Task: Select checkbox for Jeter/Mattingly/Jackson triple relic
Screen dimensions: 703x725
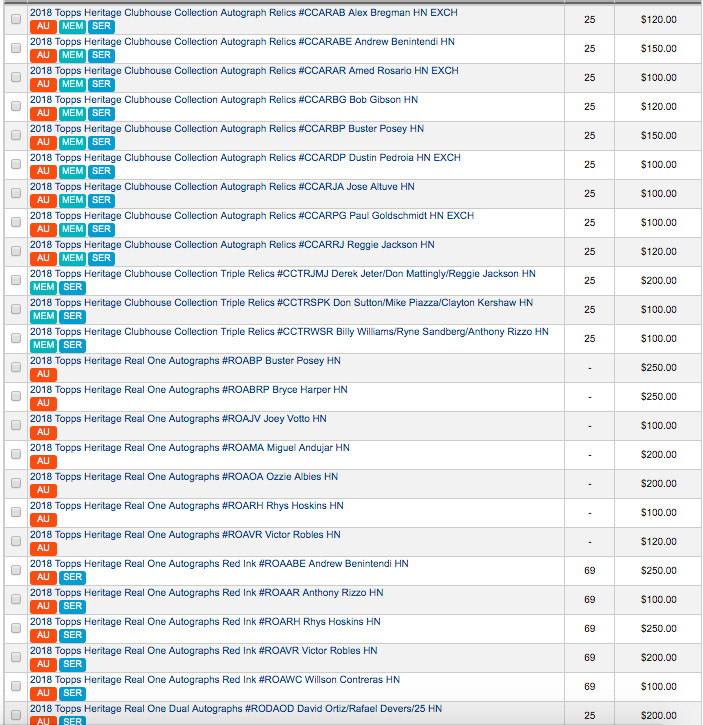Action: pos(16,280)
